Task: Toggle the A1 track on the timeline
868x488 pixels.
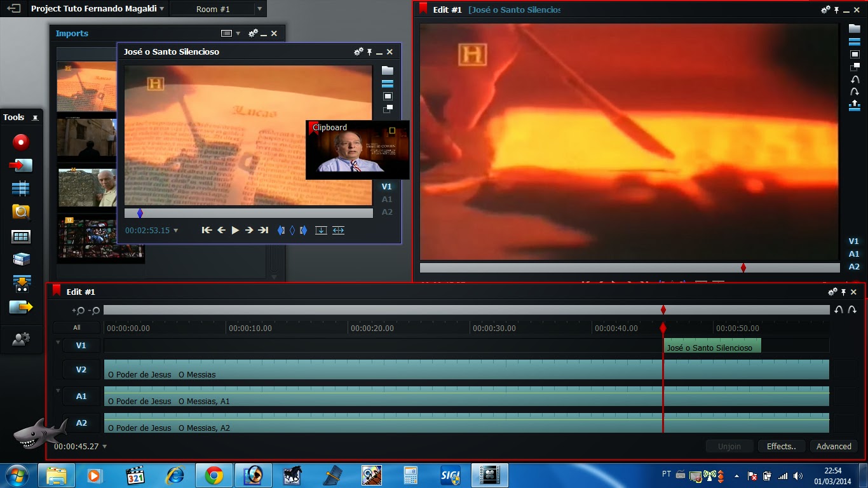Action: coord(81,396)
